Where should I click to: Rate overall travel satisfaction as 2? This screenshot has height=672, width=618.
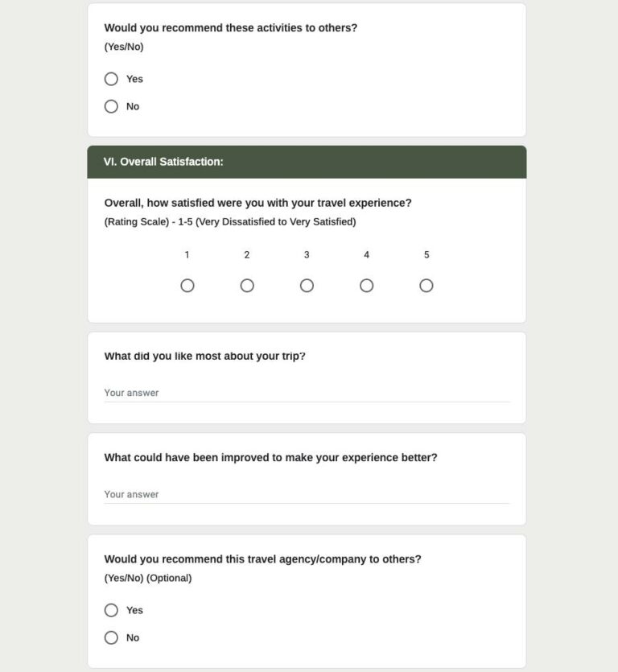(247, 286)
